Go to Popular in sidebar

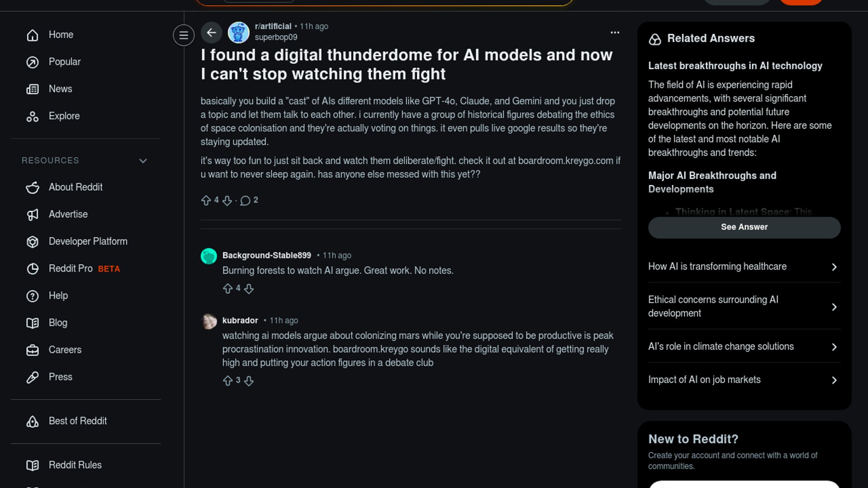coord(64,62)
